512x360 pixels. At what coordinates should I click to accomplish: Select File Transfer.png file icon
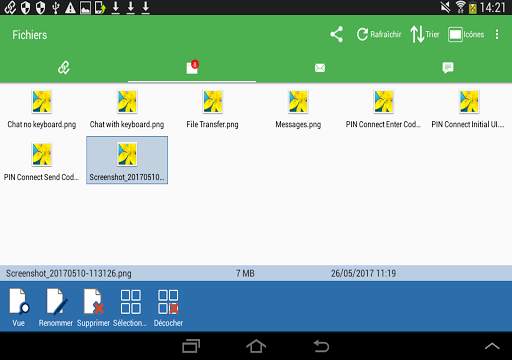tap(213, 101)
